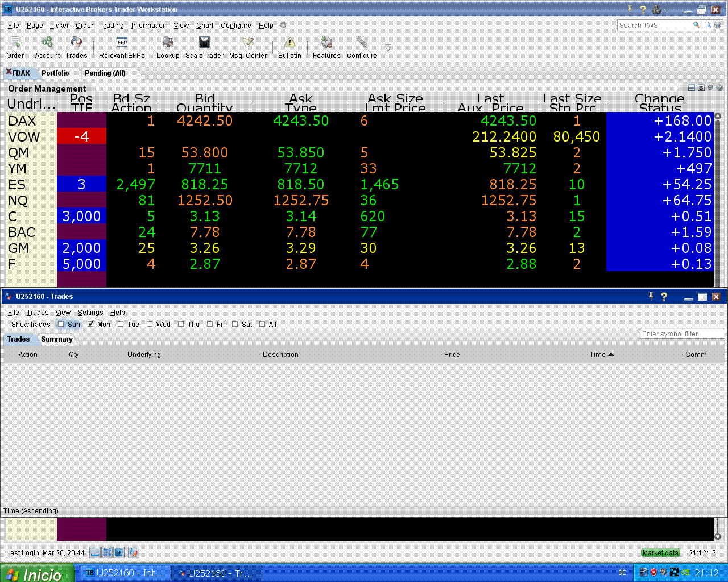Uncheck the Mon show trades checkbox

tap(90, 324)
